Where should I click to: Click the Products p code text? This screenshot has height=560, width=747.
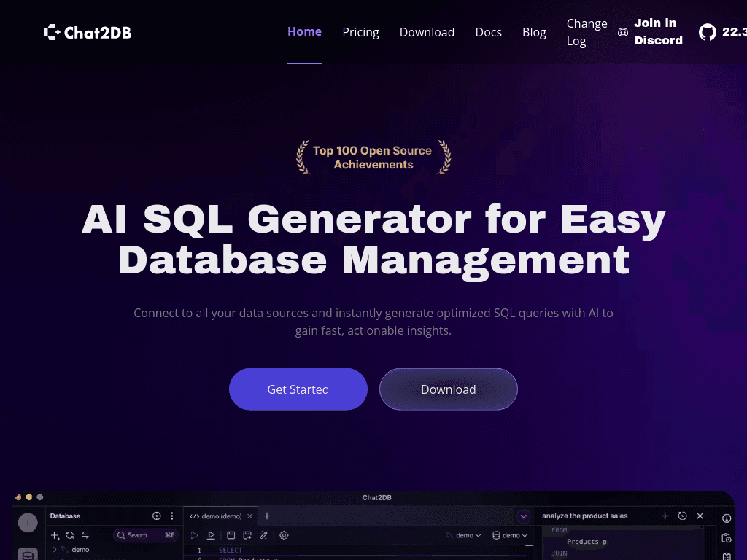(587, 542)
